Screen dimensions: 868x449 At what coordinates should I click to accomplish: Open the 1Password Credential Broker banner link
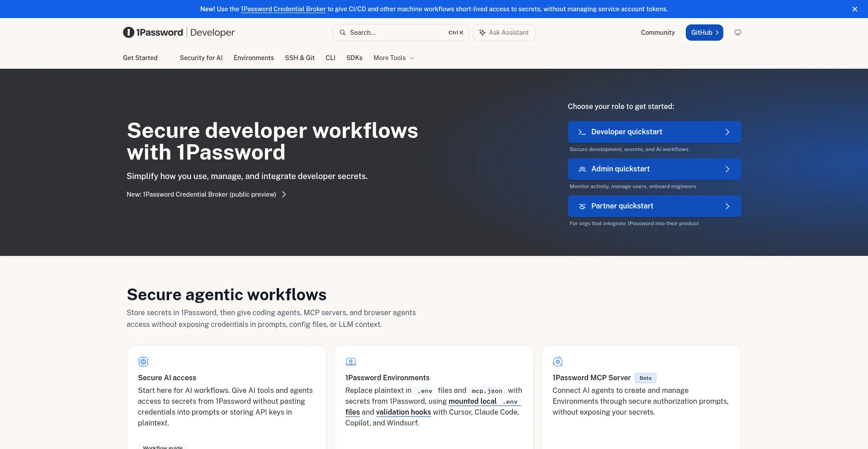(283, 9)
